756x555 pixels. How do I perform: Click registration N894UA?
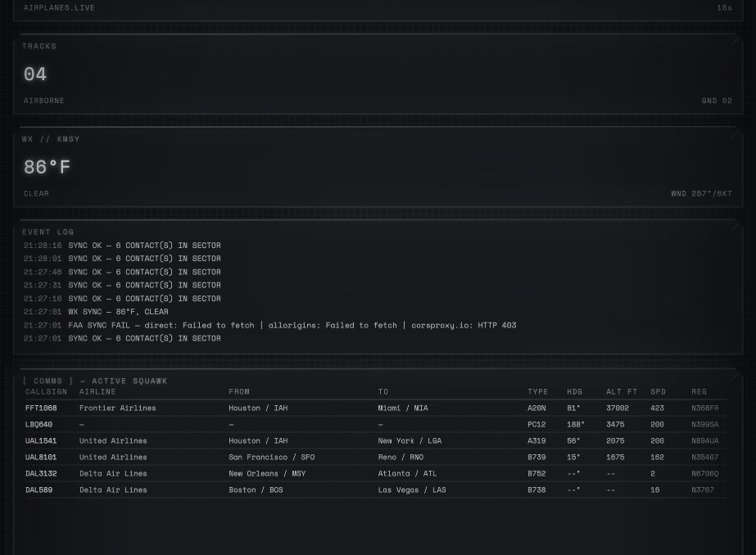(705, 441)
